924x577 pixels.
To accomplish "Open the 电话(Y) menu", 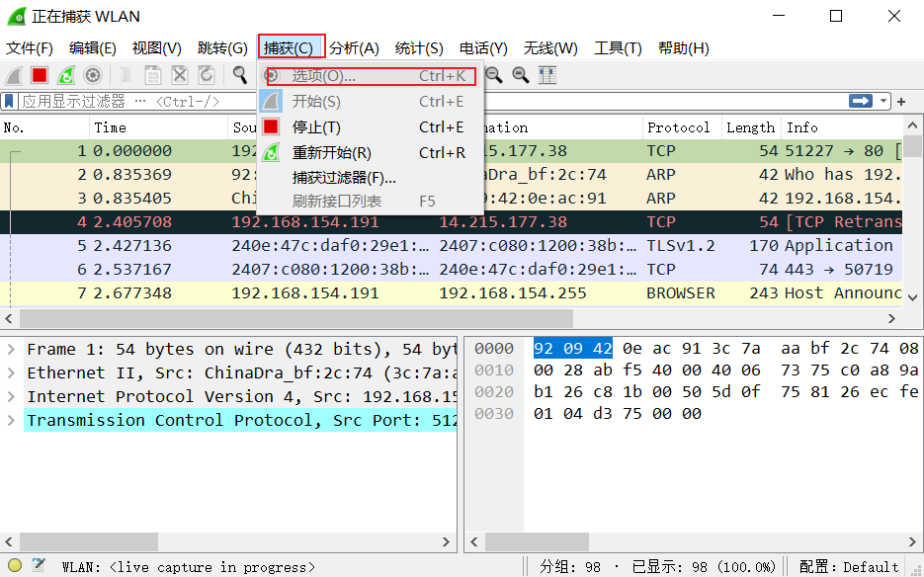I will [483, 47].
